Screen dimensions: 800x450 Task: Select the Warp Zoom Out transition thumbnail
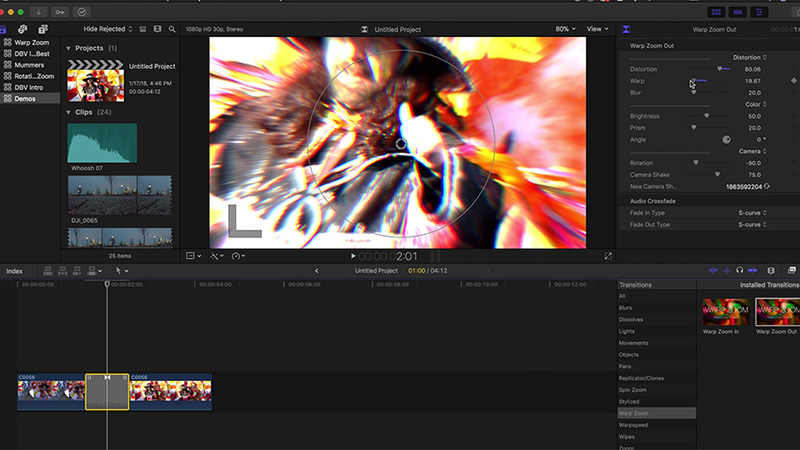pos(777,313)
